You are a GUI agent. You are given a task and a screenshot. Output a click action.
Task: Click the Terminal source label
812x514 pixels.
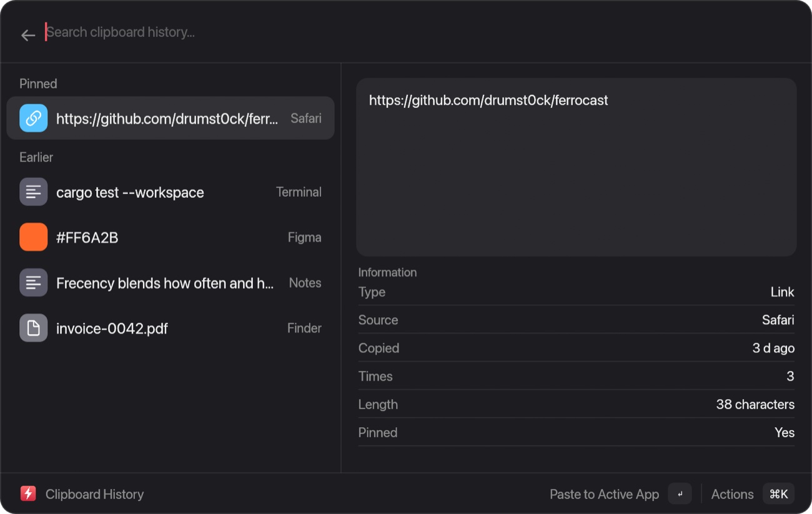click(x=299, y=192)
